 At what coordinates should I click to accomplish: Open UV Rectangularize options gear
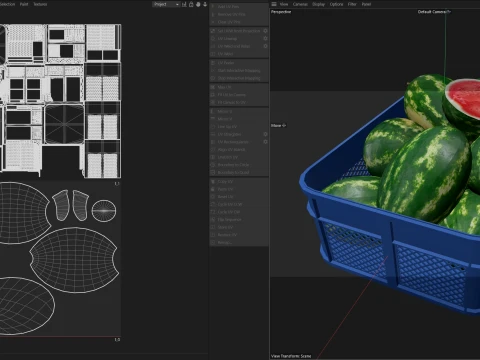(x=265, y=142)
